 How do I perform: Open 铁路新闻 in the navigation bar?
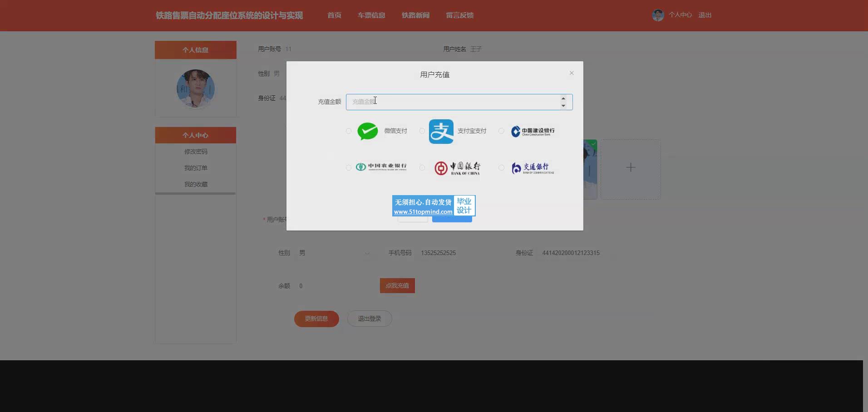(x=415, y=15)
